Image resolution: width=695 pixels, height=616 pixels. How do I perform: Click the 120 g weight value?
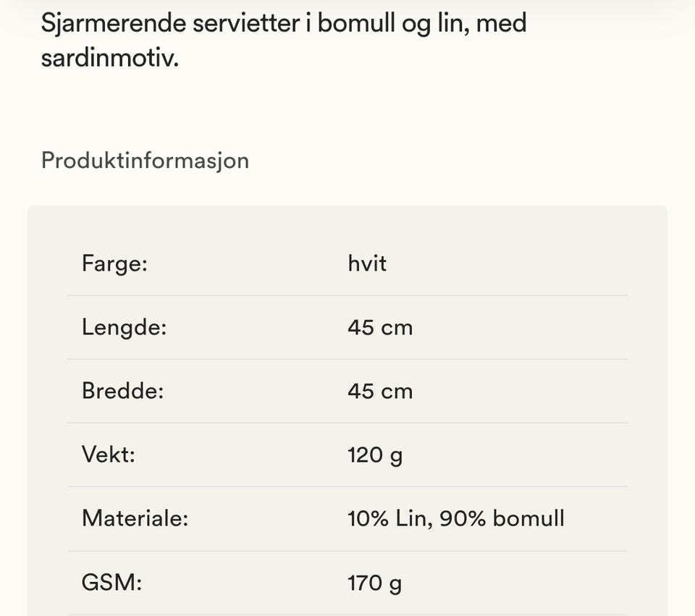pos(375,456)
